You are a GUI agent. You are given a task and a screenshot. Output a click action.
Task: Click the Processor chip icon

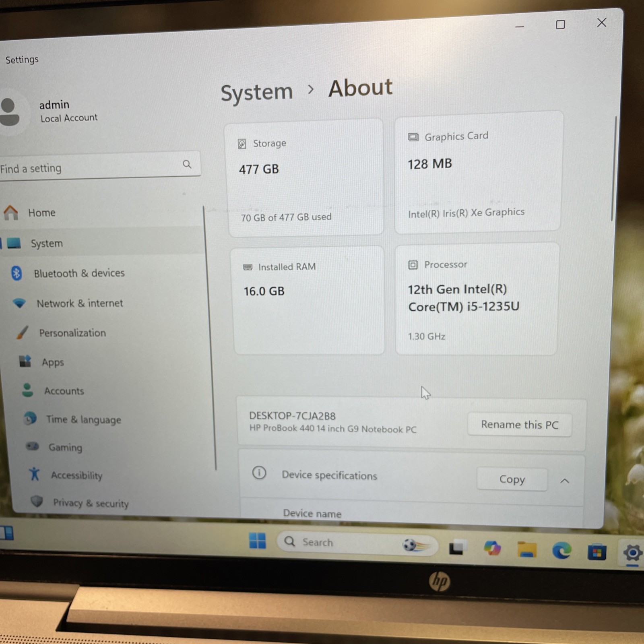pyautogui.click(x=413, y=265)
